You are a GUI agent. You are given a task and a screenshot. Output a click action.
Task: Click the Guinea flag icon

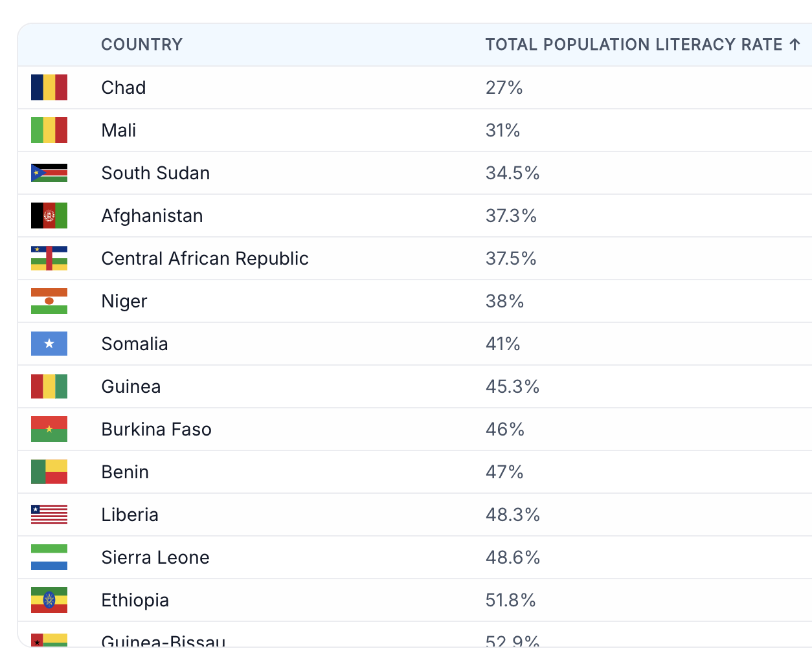point(49,386)
